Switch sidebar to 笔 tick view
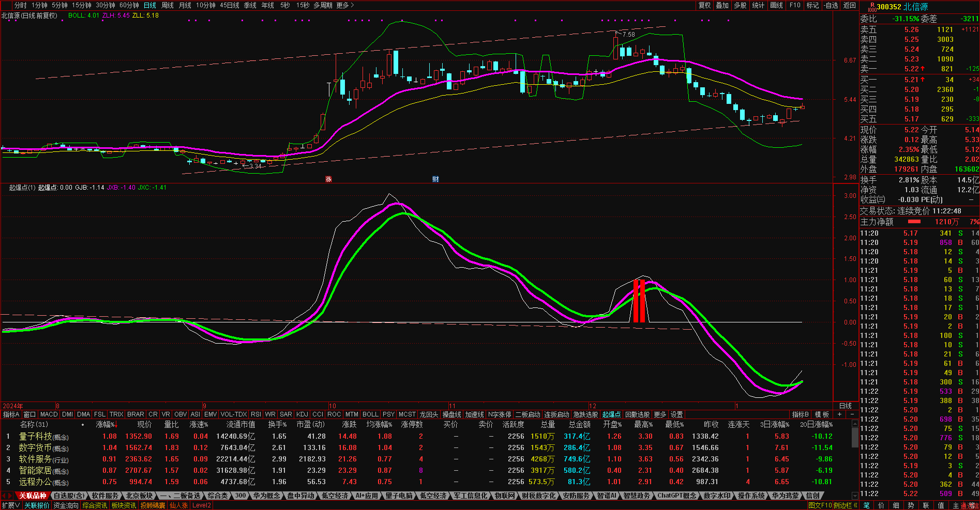980x510 pixels. click(867, 505)
